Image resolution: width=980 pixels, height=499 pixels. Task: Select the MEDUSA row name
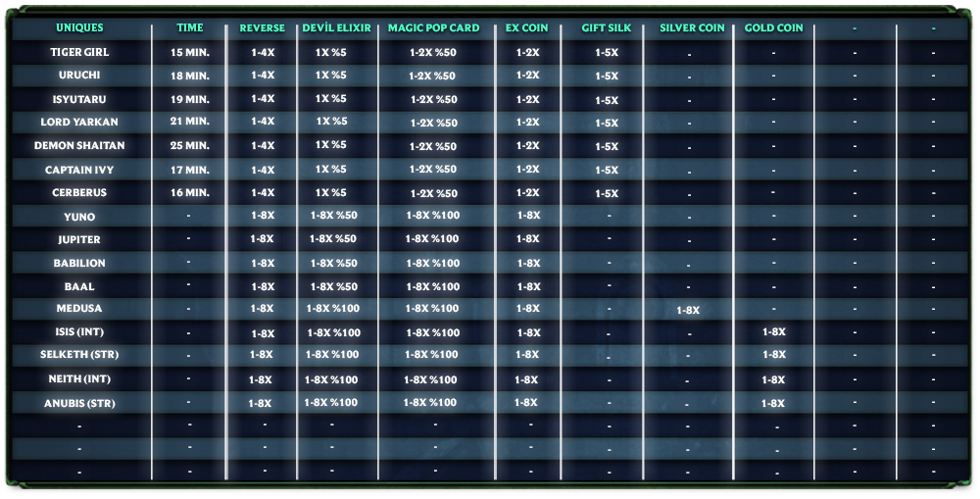79,309
